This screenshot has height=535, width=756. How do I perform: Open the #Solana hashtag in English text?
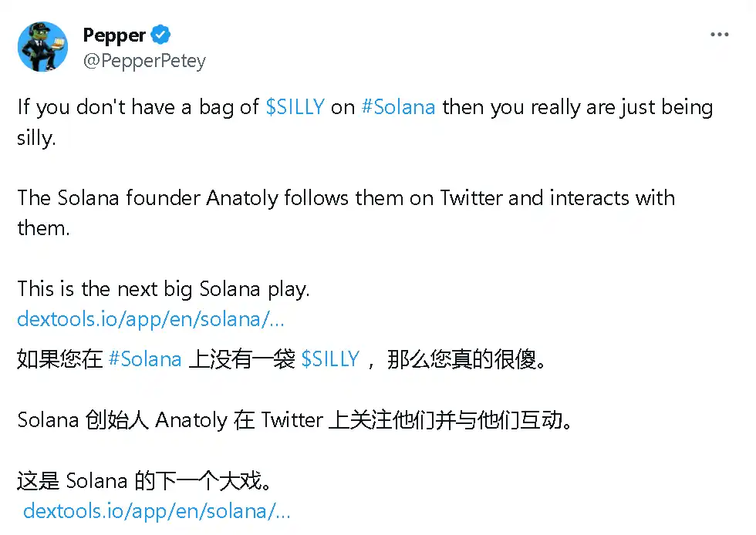(x=398, y=107)
